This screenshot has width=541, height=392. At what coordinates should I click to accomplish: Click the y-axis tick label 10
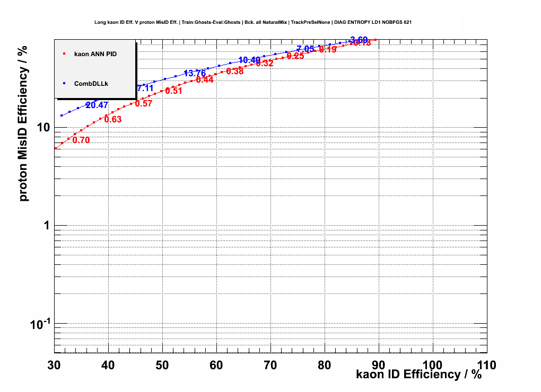(x=43, y=128)
